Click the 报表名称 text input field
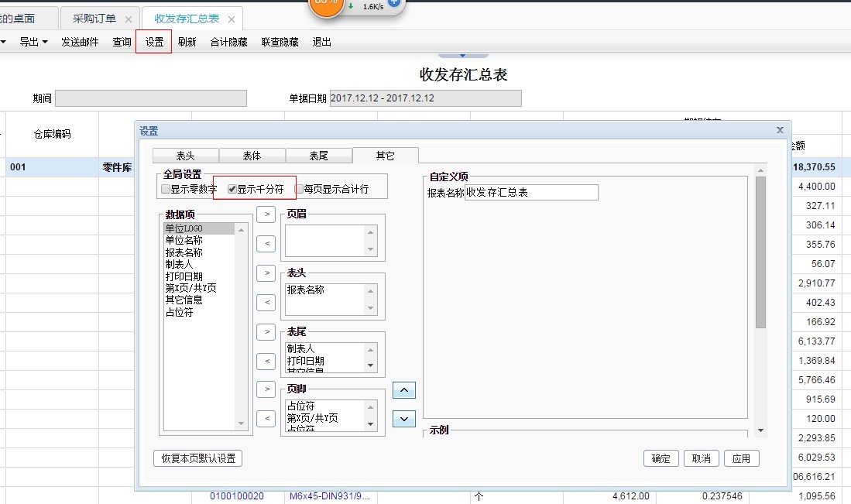 click(531, 192)
